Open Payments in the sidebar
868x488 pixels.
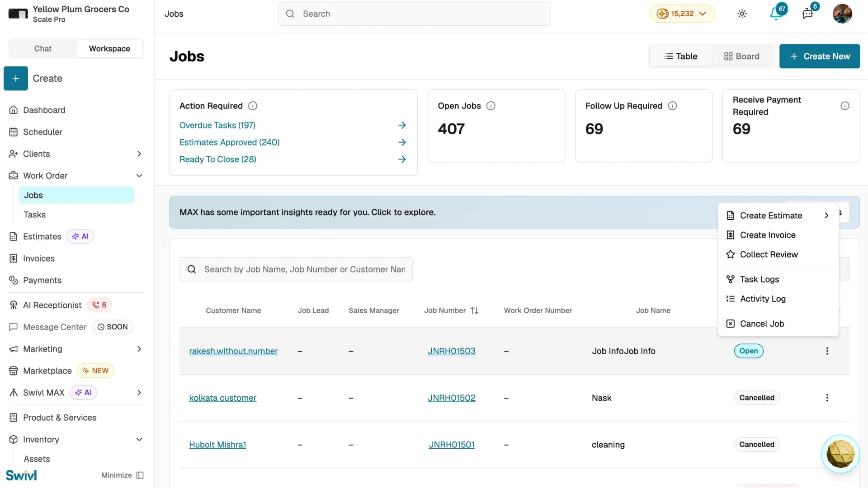[x=42, y=280]
